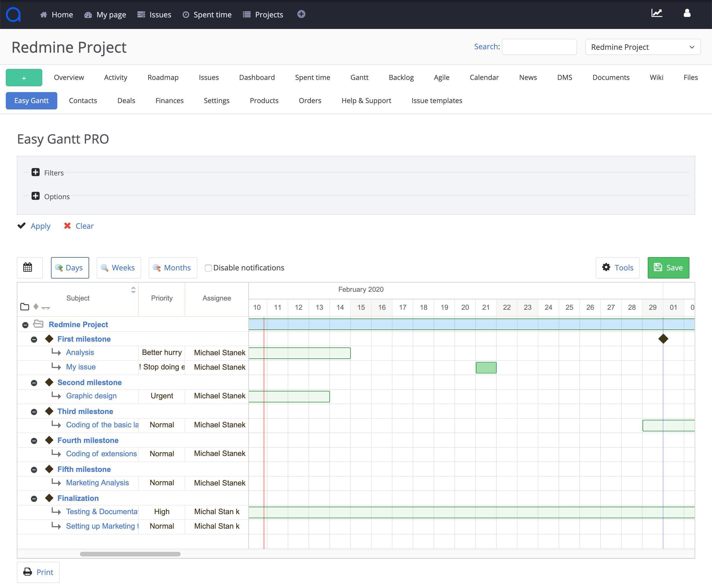Click the diamond icon next to Finalization
The height and width of the screenshot is (588, 712).
49,498
